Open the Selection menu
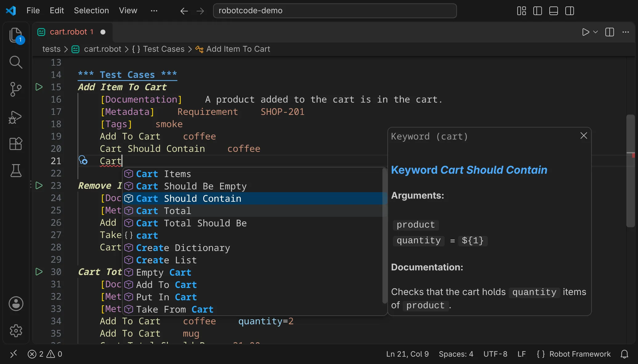 [x=91, y=10]
